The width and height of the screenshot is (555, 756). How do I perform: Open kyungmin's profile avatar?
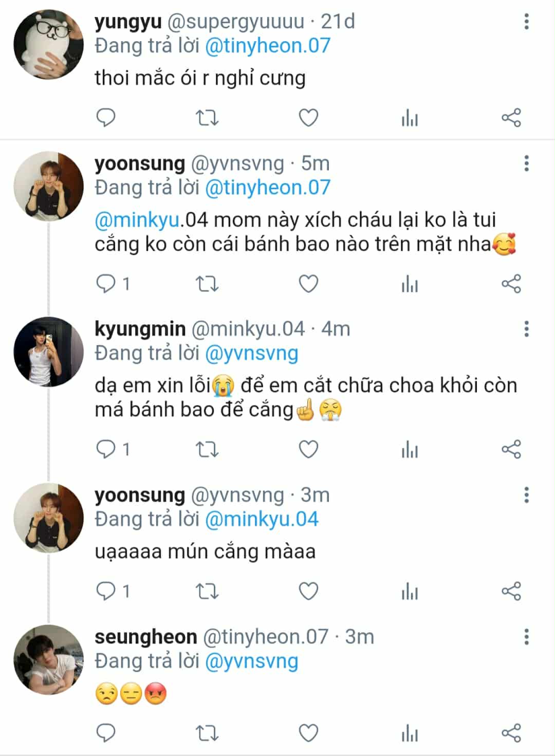pos(48,352)
